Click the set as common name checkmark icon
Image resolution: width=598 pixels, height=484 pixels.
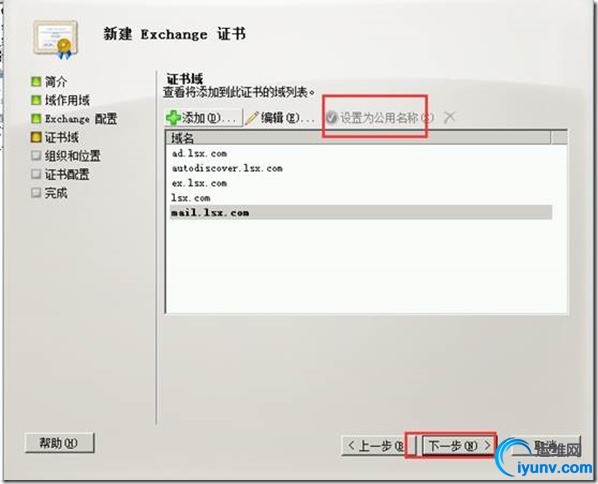331,118
